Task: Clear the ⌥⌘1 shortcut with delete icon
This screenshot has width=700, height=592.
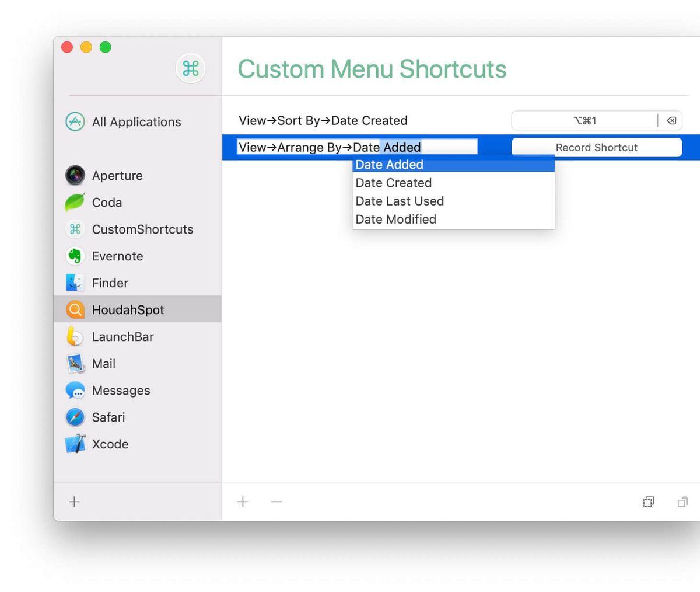Action: click(671, 120)
